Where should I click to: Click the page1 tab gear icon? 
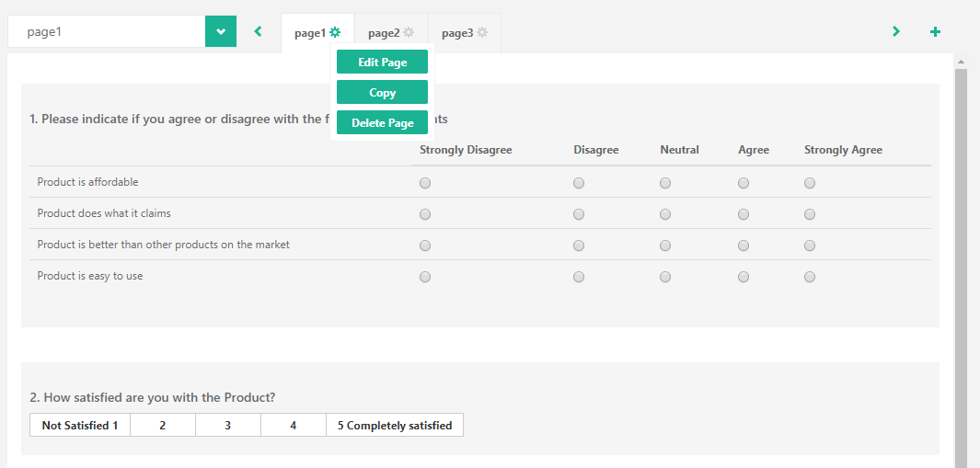[335, 32]
